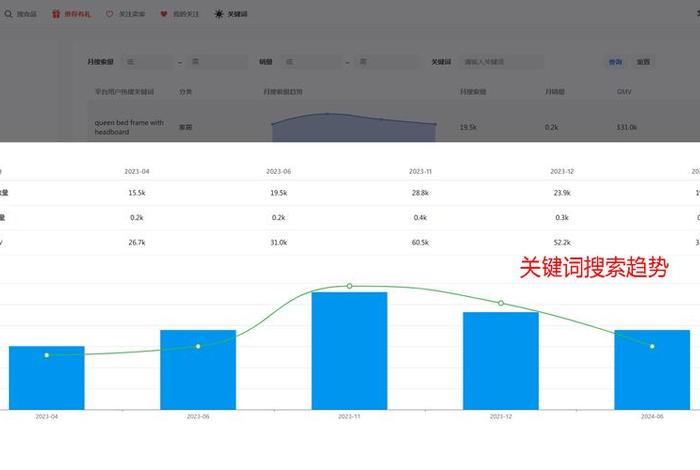The image size is (700, 470).
Task: Click the 0.2k value in background table row
Action: pyautogui.click(x=551, y=127)
